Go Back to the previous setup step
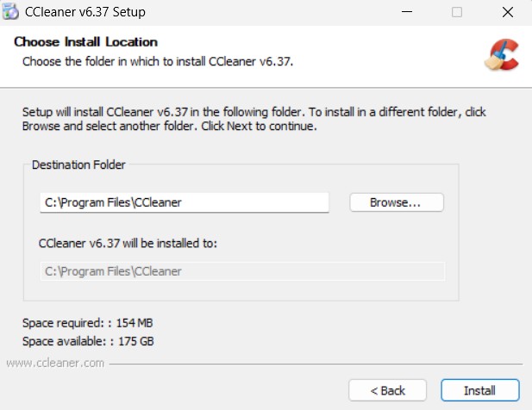 (387, 390)
